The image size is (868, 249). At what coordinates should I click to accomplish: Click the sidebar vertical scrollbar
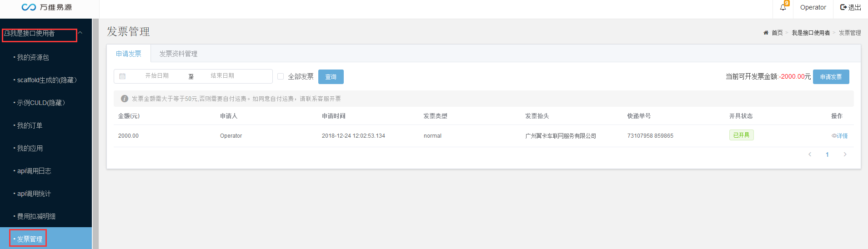(x=95, y=134)
